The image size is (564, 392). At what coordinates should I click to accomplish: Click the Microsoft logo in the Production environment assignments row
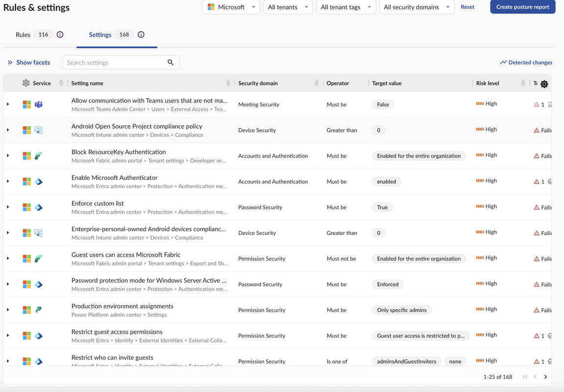tap(26, 310)
